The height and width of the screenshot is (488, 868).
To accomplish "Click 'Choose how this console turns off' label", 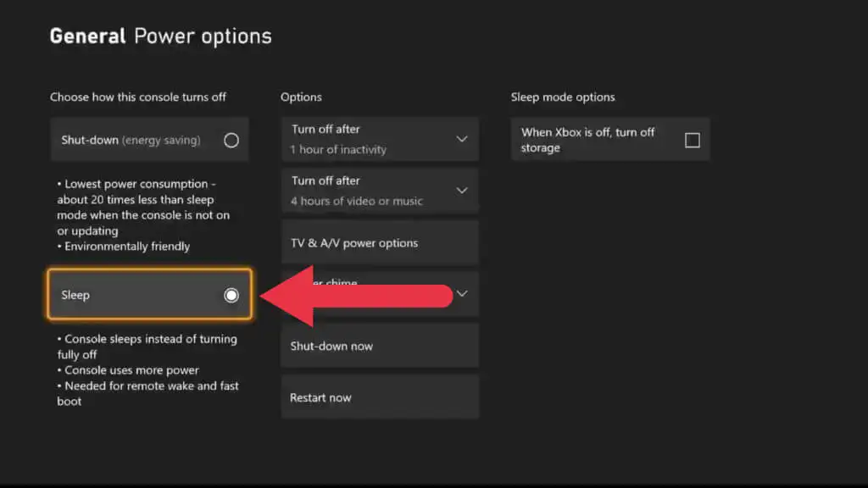I will point(138,97).
